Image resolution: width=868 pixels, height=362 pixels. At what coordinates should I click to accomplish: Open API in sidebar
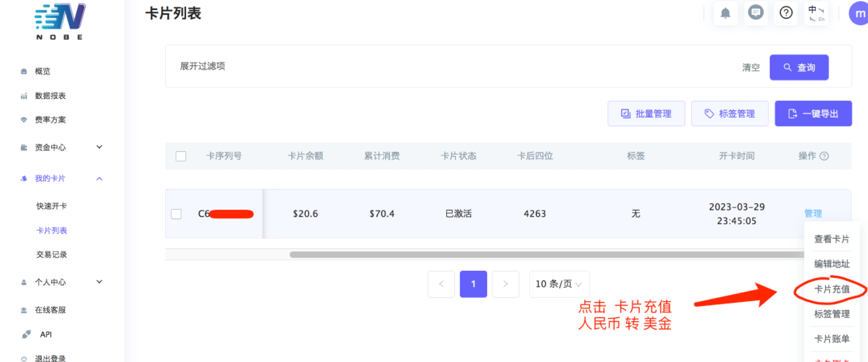coord(46,334)
